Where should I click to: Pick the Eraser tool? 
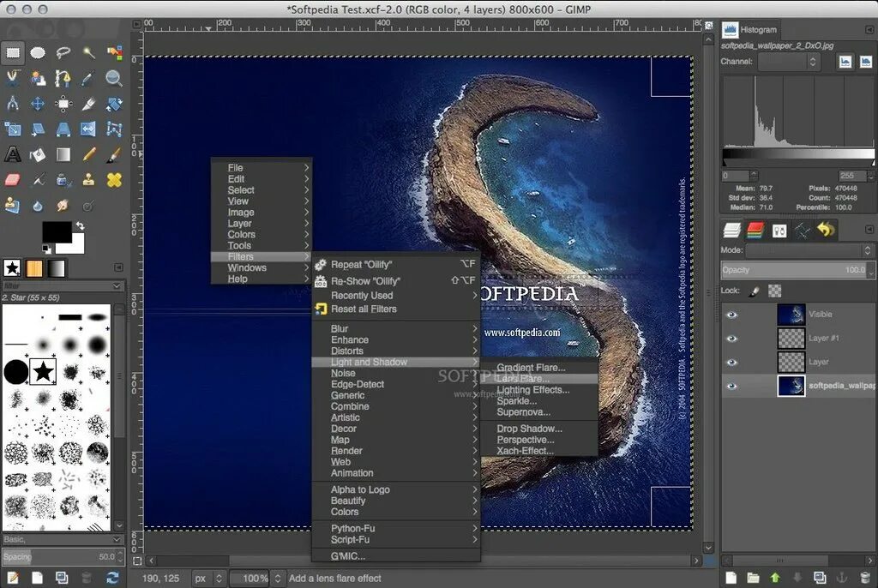pos(13,180)
